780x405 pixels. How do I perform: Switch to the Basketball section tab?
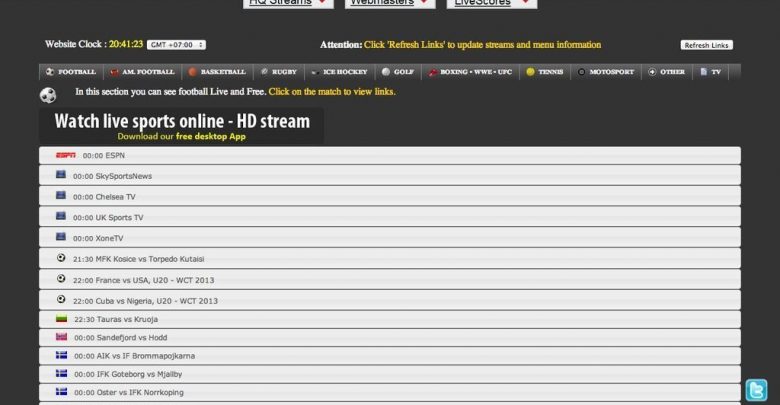tap(217, 72)
